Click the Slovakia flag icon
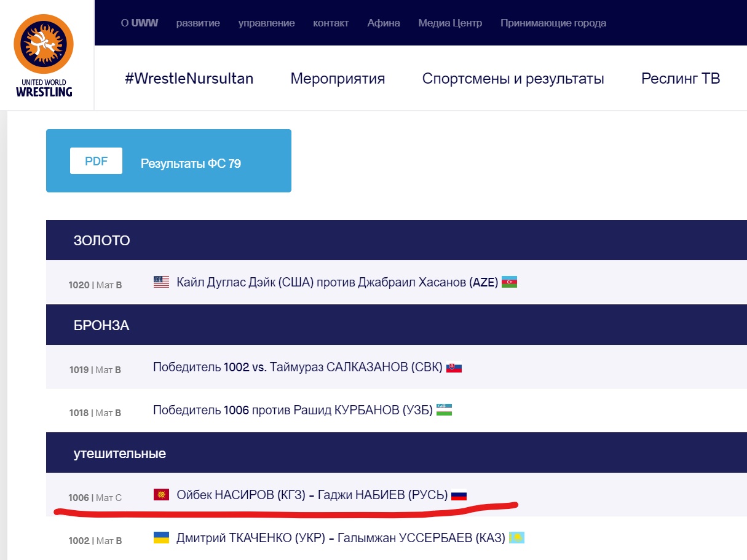This screenshot has height=560, width=747. (454, 368)
